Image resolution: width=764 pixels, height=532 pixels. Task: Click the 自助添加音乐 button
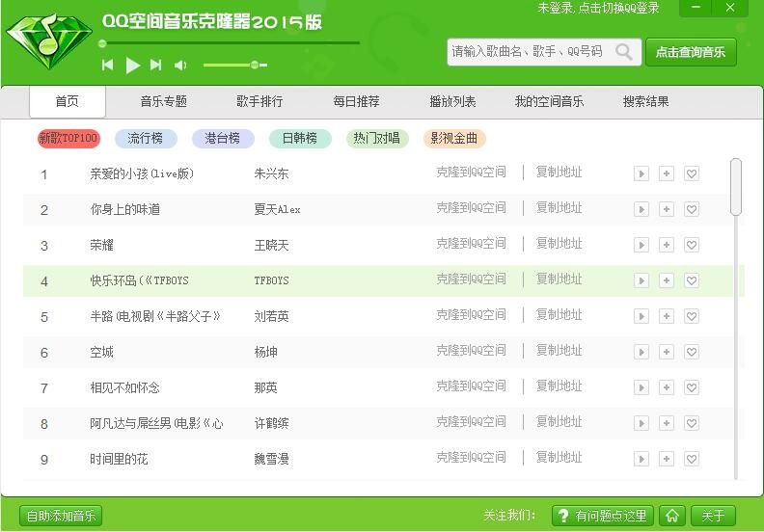61,516
